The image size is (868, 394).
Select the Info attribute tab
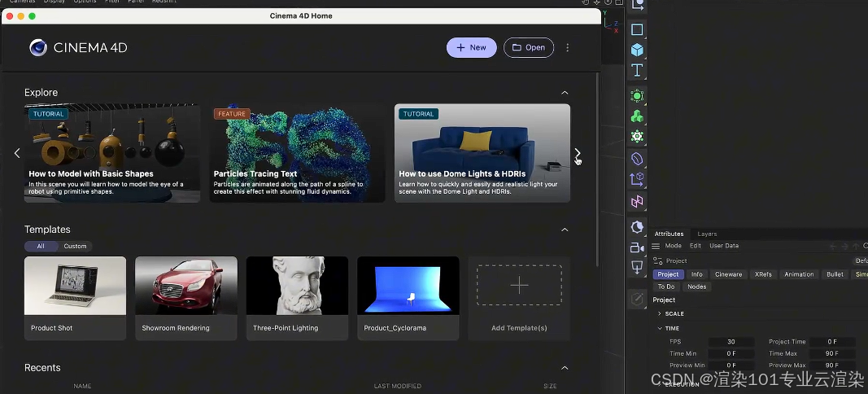tap(697, 274)
